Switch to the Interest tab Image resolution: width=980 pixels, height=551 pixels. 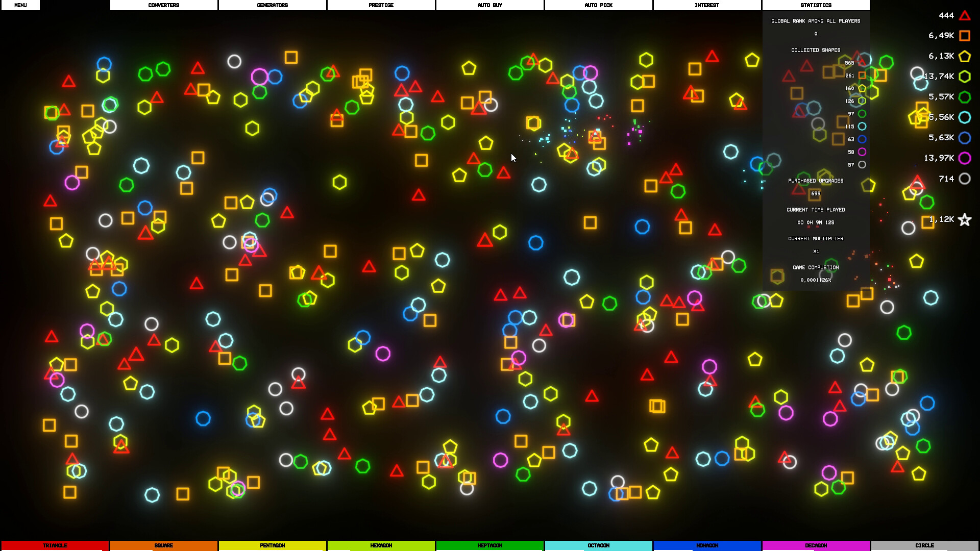(707, 5)
